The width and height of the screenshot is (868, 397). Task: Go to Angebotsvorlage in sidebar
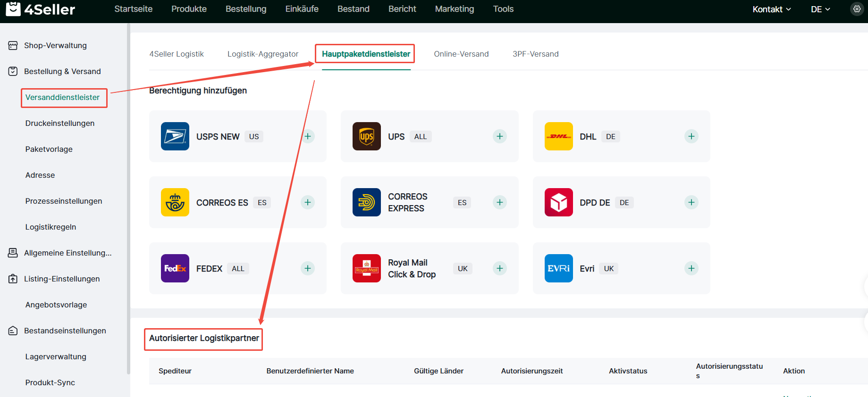(56, 305)
